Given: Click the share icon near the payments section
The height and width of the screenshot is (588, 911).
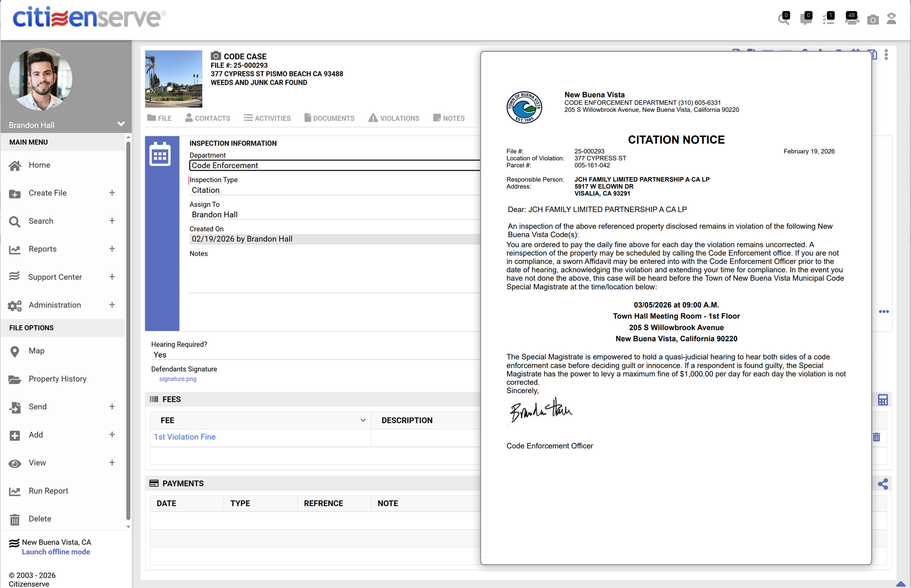Looking at the screenshot, I should tap(883, 483).
